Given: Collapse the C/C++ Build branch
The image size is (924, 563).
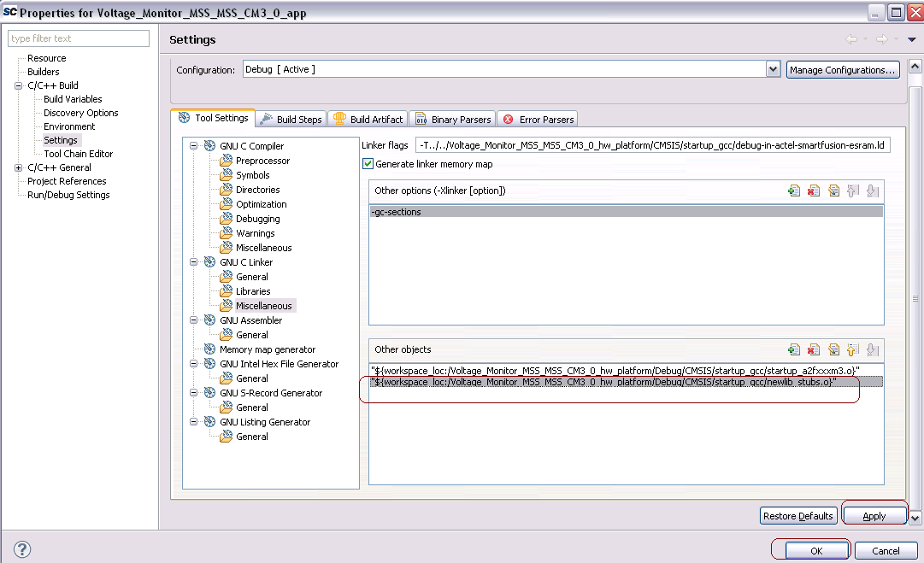Looking at the screenshot, I should 18,85.
